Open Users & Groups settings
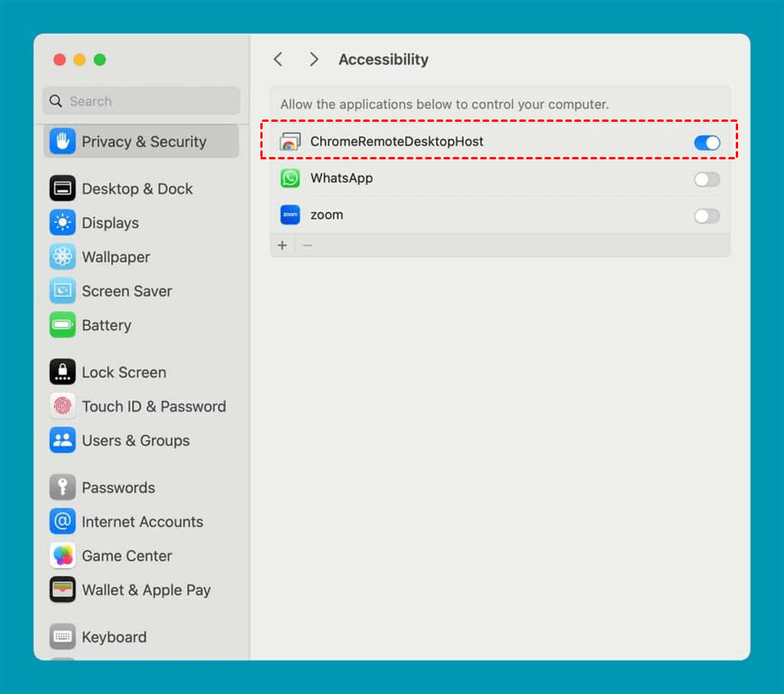Image resolution: width=784 pixels, height=694 pixels. [142, 440]
